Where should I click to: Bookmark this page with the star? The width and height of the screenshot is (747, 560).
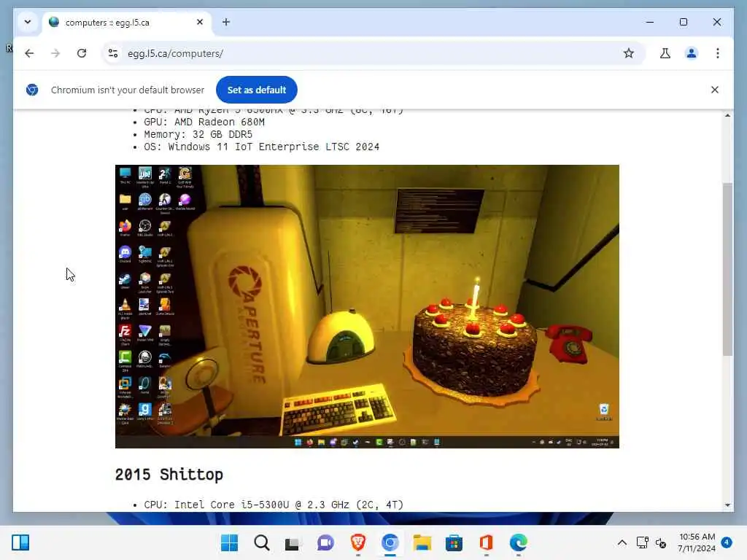(628, 53)
